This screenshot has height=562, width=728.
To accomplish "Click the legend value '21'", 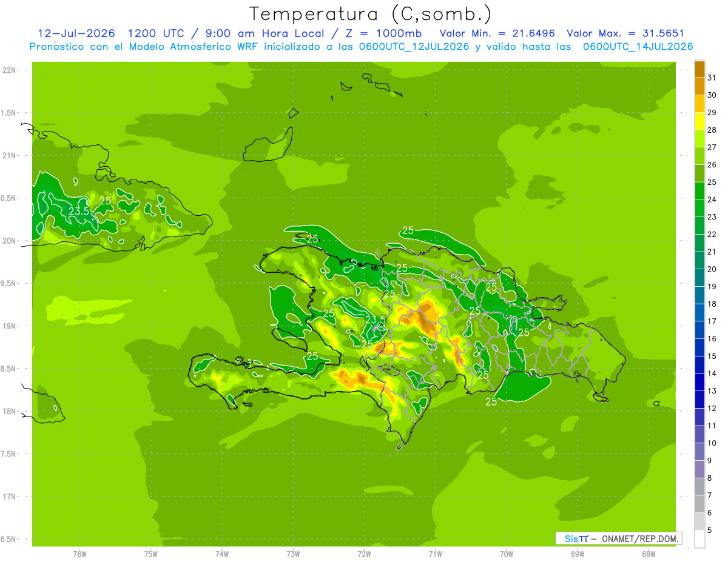I will [x=712, y=252].
